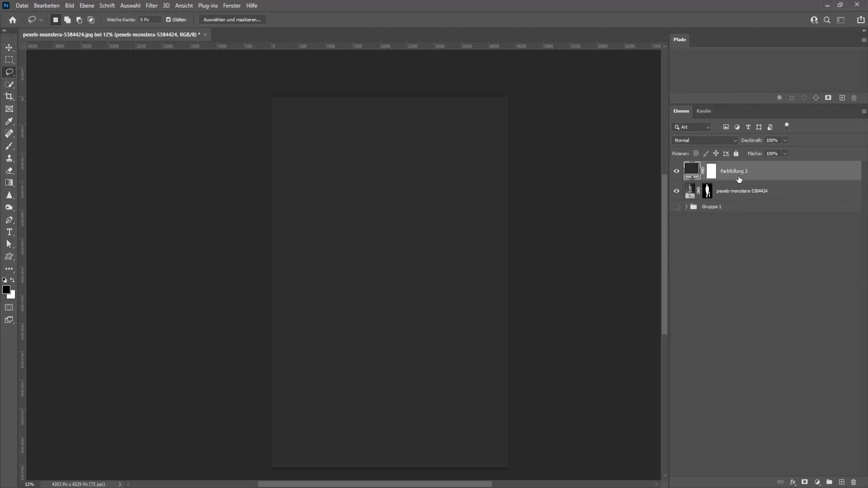Open the Ebene menu
Screen dimensions: 868x488
tap(86, 5)
